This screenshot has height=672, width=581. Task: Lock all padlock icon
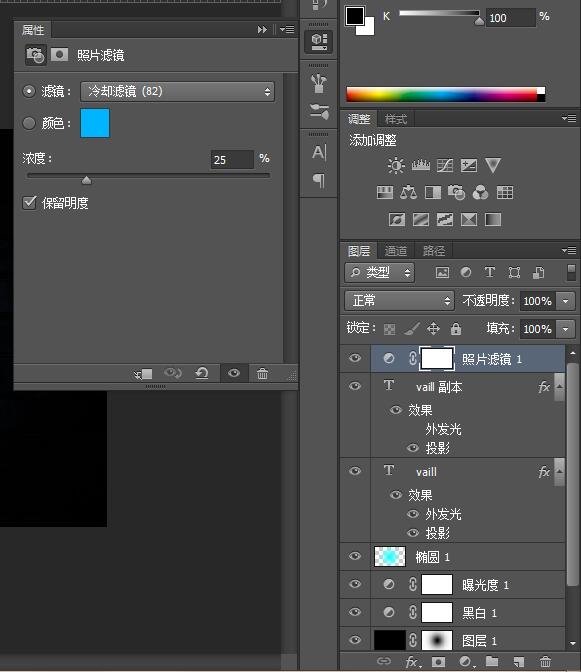pos(456,329)
